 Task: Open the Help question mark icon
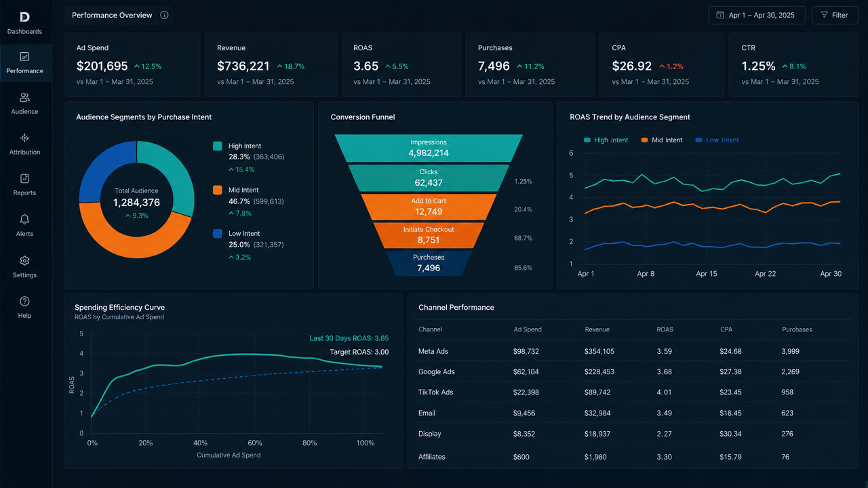pos(25,302)
